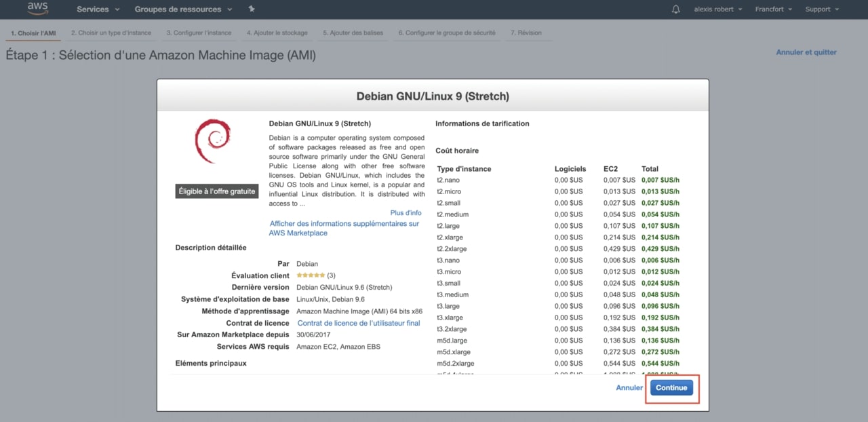Click the Plus d'info link
This screenshot has height=422, width=868.
tap(406, 213)
